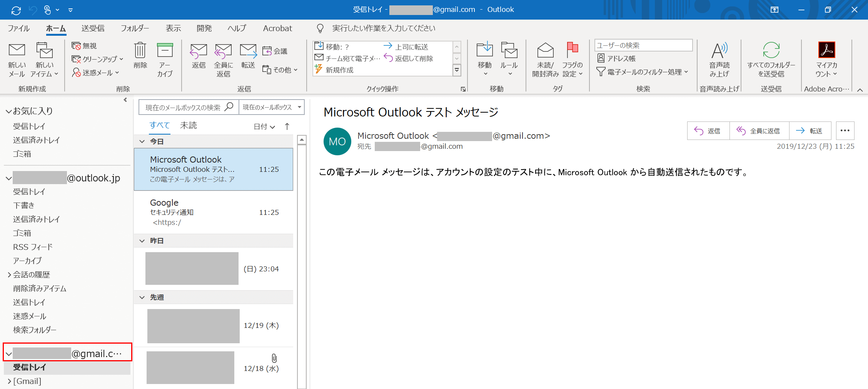Click the People Search (ユーザーの検索) field
This screenshot has height=389, width=868.
pos(643,45)
